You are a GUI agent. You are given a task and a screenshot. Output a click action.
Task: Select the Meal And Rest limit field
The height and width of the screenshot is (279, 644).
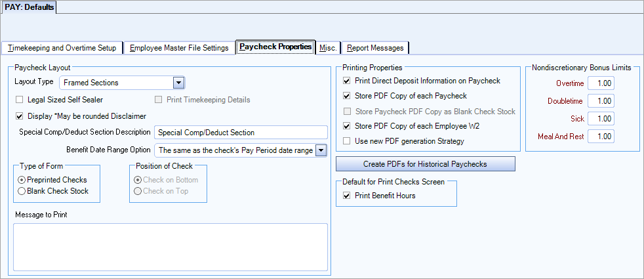601,137
